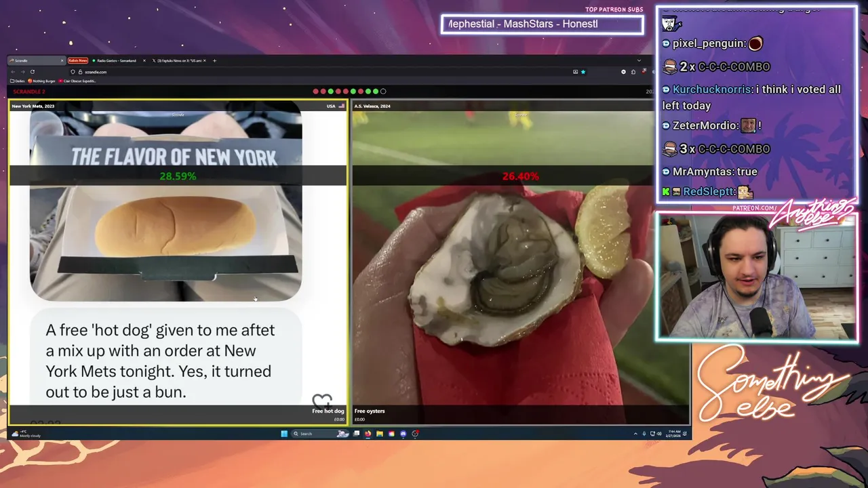This screenshot has height=488, width=868.
Task: Click the New York Mets, 2023 caption
Action: (33, 106)
